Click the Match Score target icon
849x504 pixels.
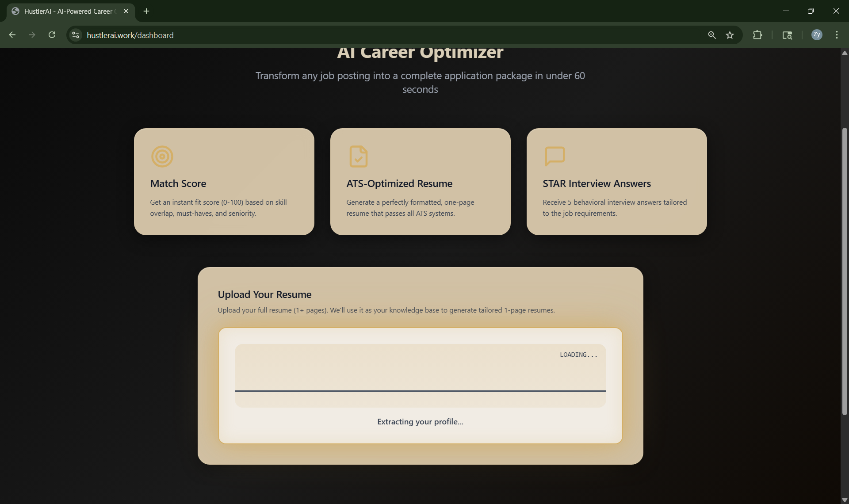[162, 157]
